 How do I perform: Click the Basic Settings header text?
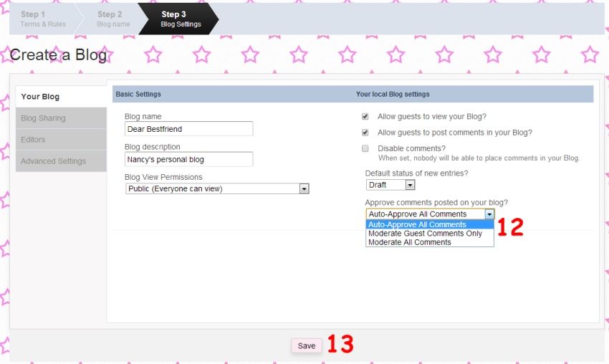pyautogui.click(x=138, y=94)
